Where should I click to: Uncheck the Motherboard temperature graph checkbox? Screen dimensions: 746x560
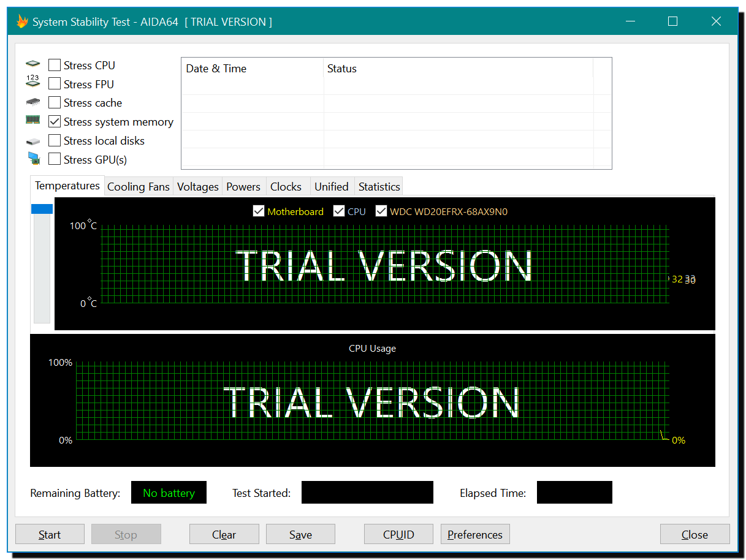click(259, 211)
